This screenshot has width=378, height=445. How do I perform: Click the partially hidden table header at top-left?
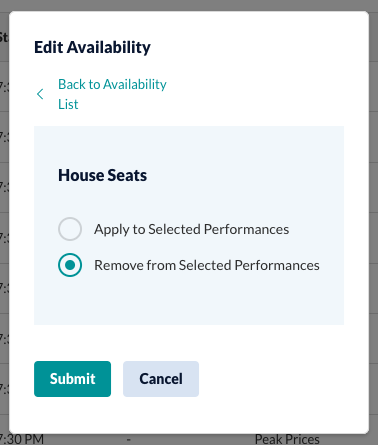point(4,37)
